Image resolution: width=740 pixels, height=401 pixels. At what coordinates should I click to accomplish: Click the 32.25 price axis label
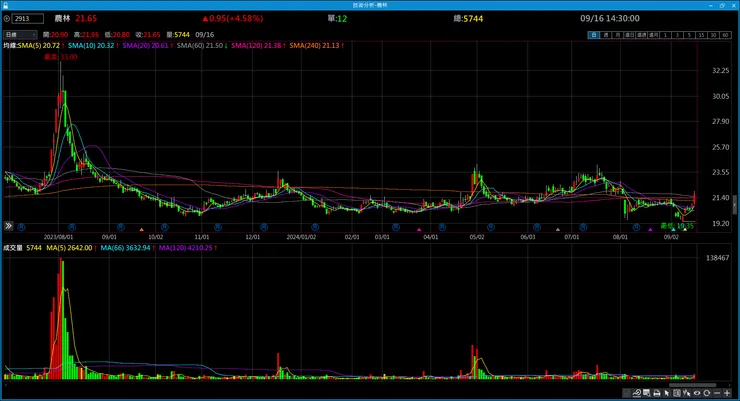721,71
